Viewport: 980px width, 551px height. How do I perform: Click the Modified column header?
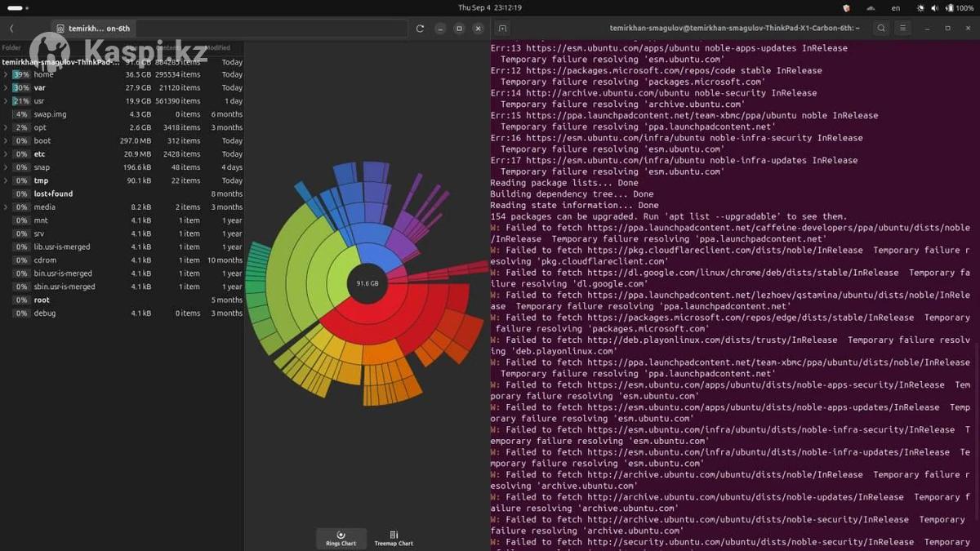click(x=217, y=48)
